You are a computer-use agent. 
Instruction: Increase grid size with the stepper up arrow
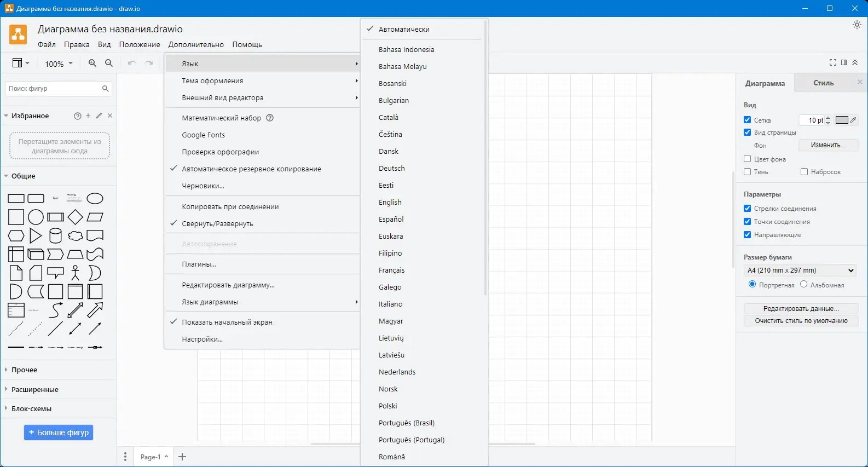[x=828, y=118]
